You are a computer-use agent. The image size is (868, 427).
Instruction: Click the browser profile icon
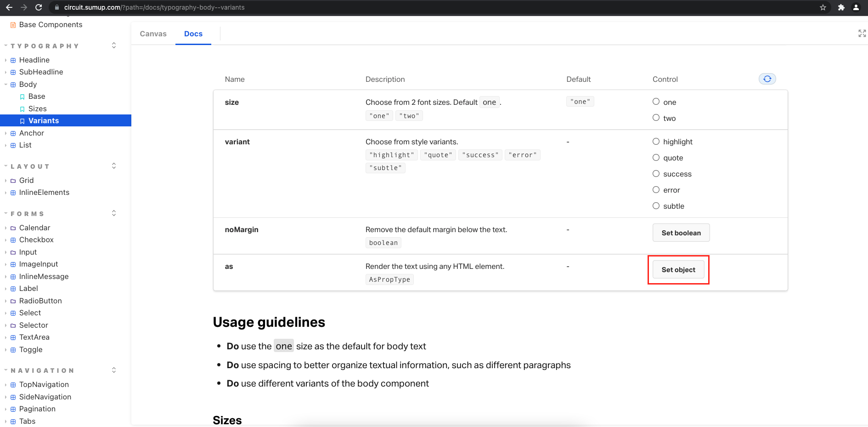coord(856,7)
